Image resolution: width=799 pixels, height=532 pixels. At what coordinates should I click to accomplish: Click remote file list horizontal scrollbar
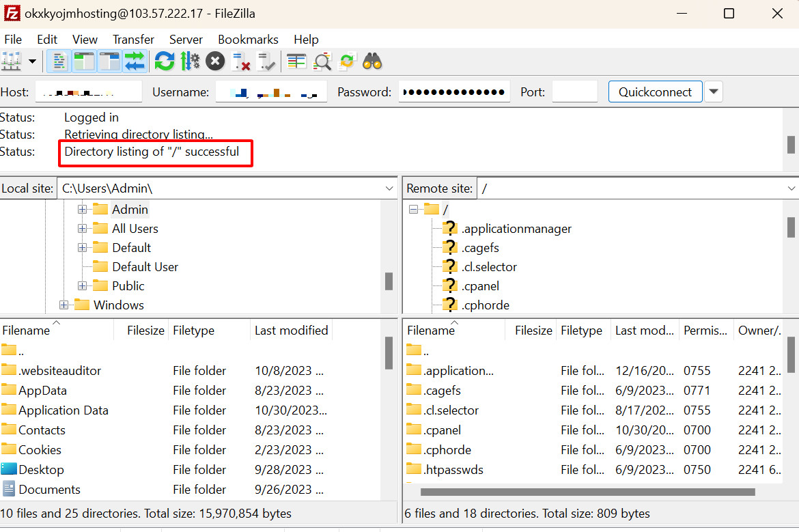(587, 492)
